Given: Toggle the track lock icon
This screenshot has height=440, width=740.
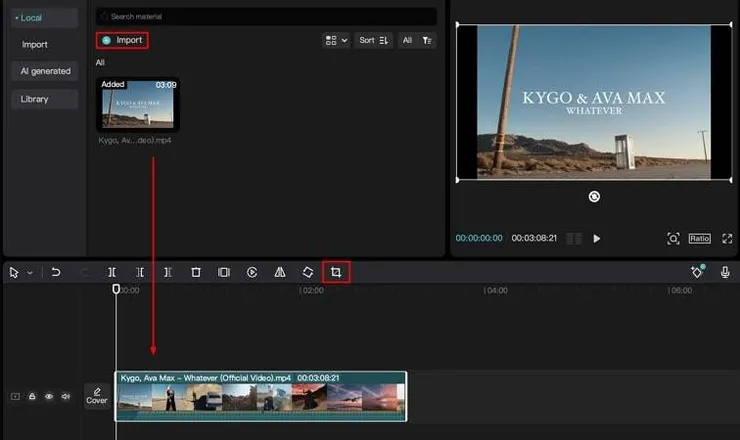Looking at the screenshot, I should click(x=32, y=397).
